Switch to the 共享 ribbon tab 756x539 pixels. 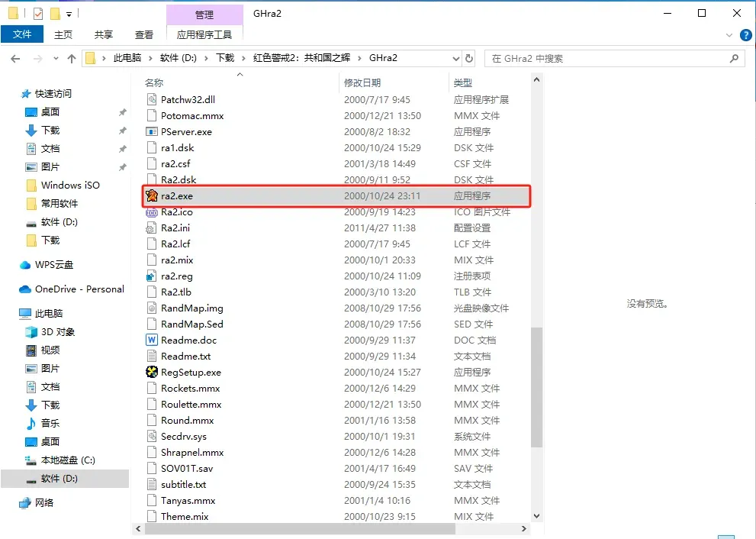tap(104, 34)
